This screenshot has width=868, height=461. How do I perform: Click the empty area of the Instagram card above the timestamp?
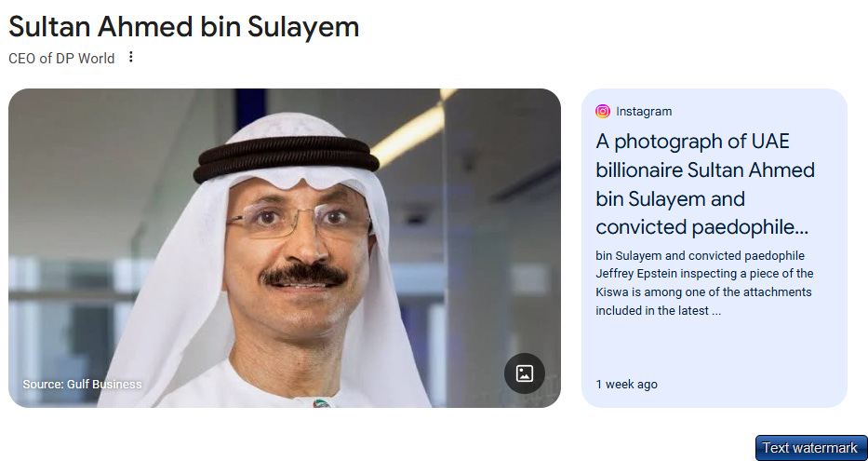point(714,347)
